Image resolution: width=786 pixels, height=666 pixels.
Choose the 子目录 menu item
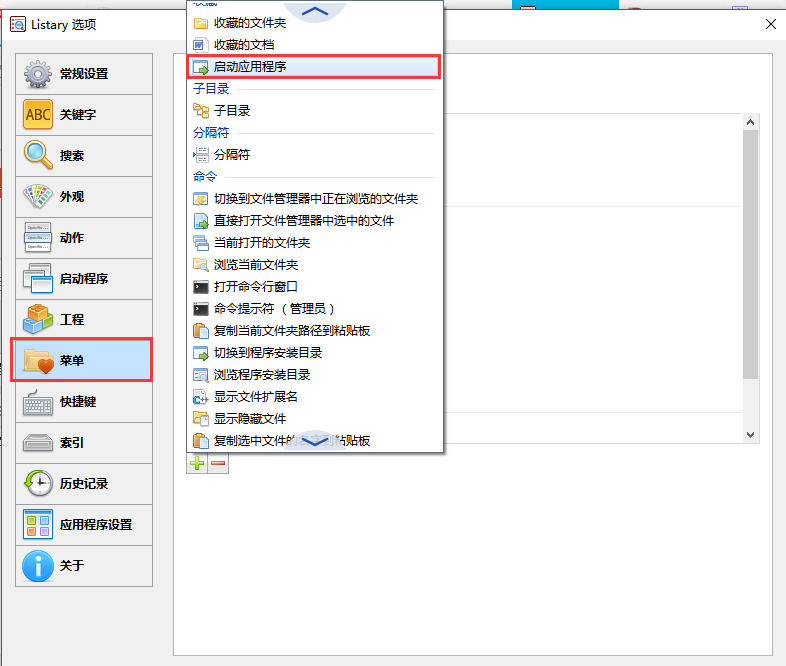315,111
